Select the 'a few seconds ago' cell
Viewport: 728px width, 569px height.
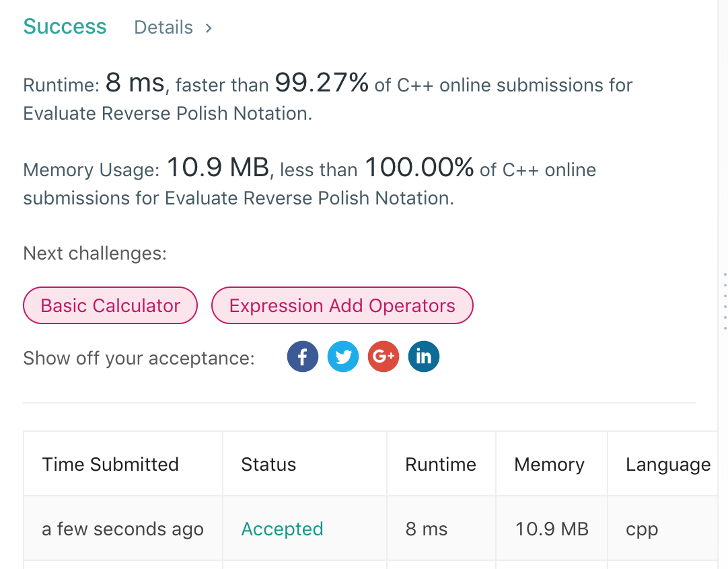122,529
